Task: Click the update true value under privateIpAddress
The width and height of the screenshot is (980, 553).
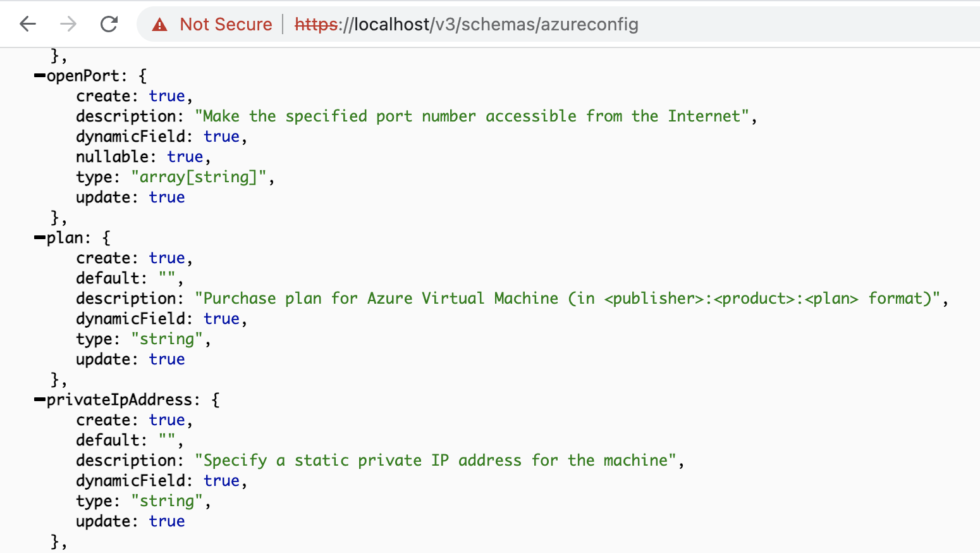Action: tap(167, 521)
